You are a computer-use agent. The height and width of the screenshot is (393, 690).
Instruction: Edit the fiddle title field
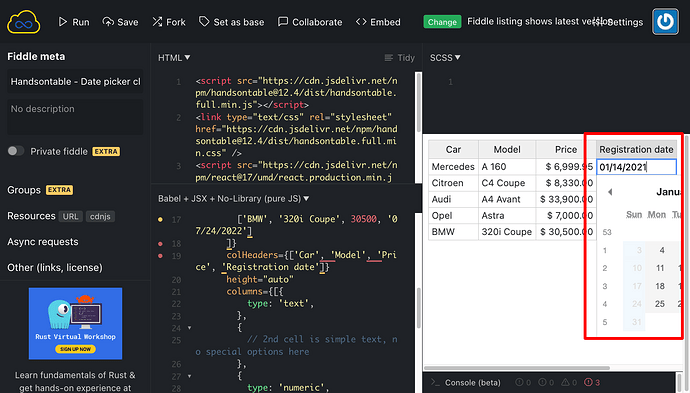75,81
